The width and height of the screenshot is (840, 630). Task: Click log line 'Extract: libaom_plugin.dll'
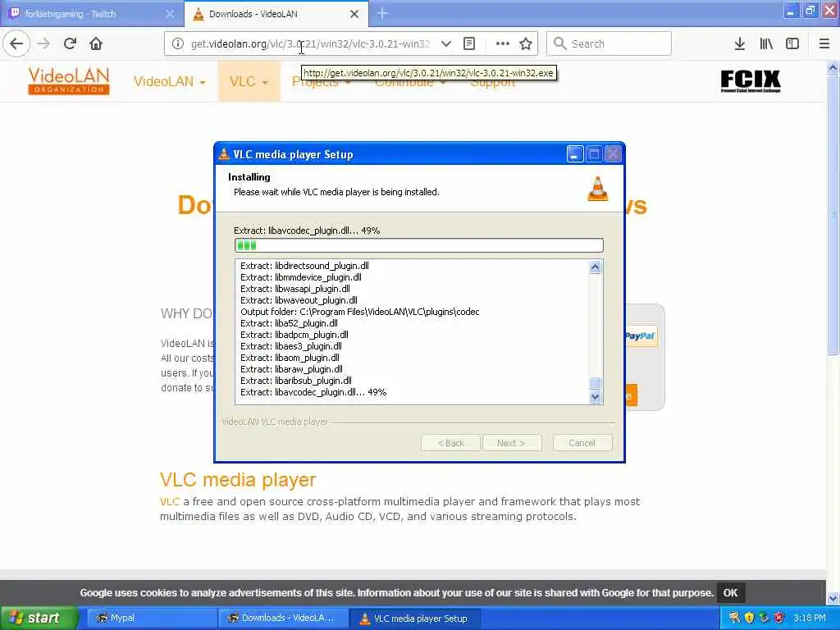pos(290,358)
